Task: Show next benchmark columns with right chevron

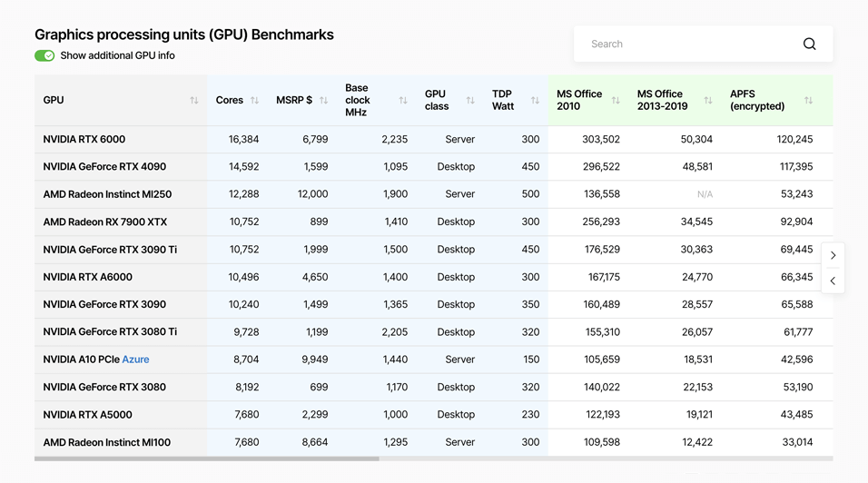Action: point(833,256)
